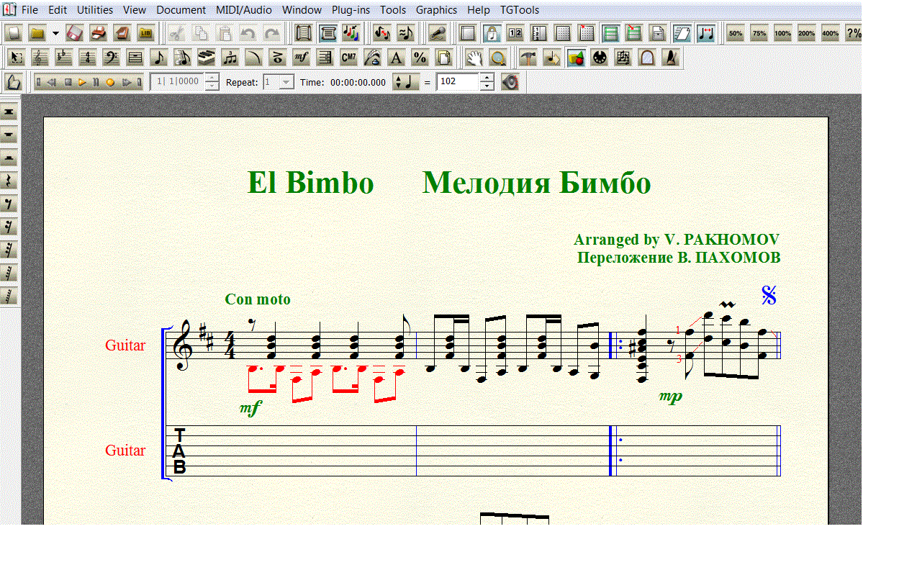Screen dimensions: 917x588
Task: Open the MIDI/Audio menu
Action: click(x=244, y=10)
